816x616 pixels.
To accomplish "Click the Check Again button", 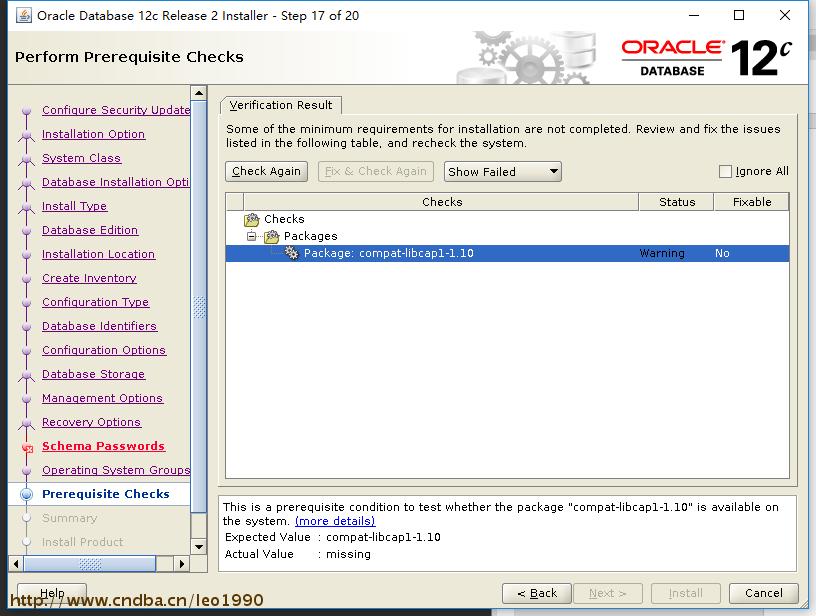I will [266, 171].
